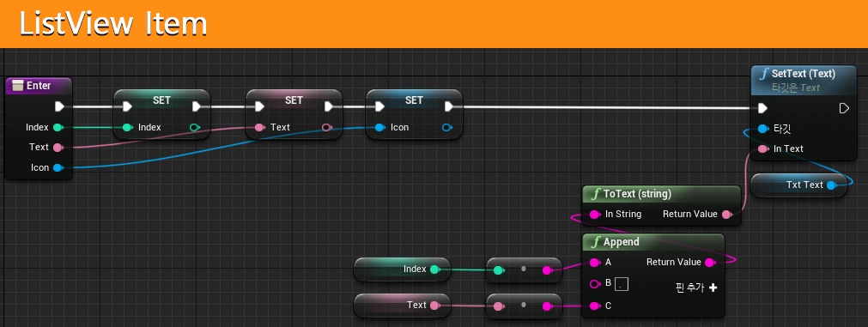Click the SET Text exec input arrow
This screenshot has height=327, width=868.
tap(259, 106)
